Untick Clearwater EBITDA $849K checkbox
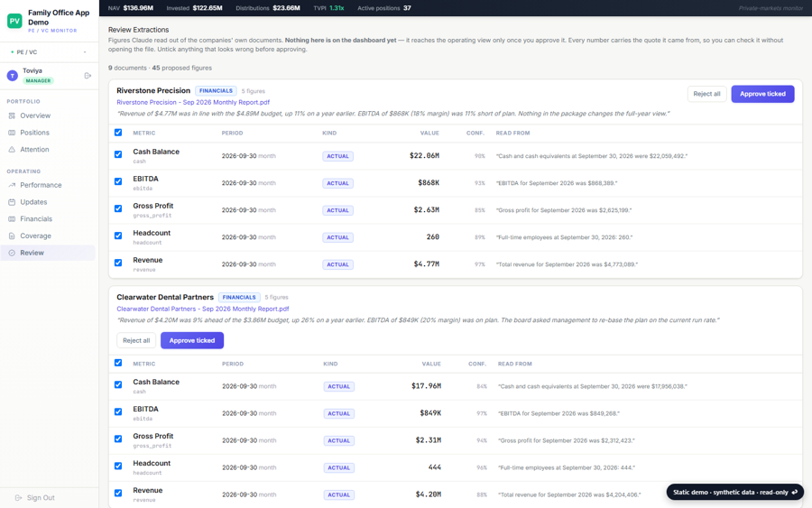The image size is (812, 508). click(118, 411)
